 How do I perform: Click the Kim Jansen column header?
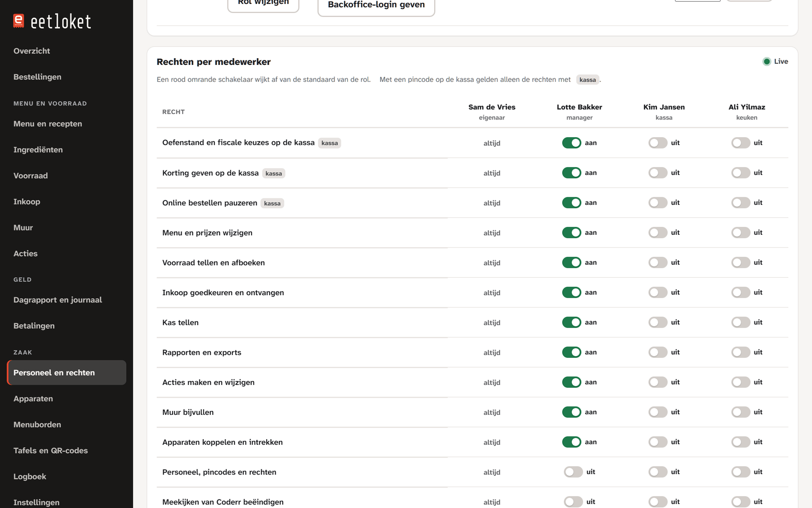[664, 112]
